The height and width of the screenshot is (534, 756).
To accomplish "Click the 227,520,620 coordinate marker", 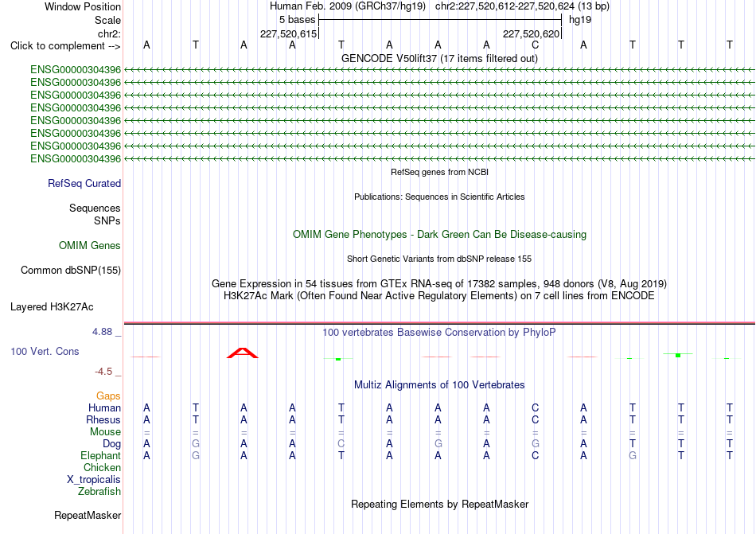I will click(x=532, y=33).
